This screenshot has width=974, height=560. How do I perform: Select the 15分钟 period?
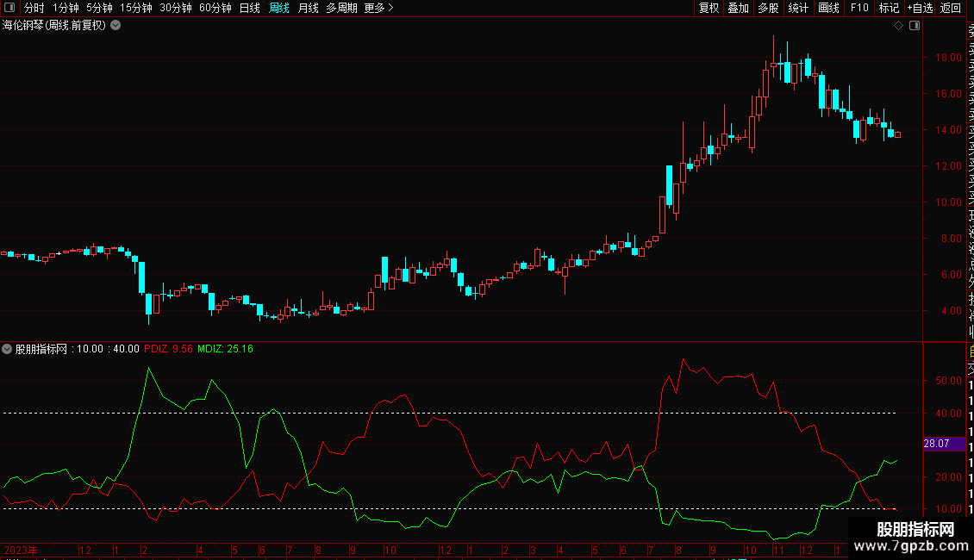[136, 8]
